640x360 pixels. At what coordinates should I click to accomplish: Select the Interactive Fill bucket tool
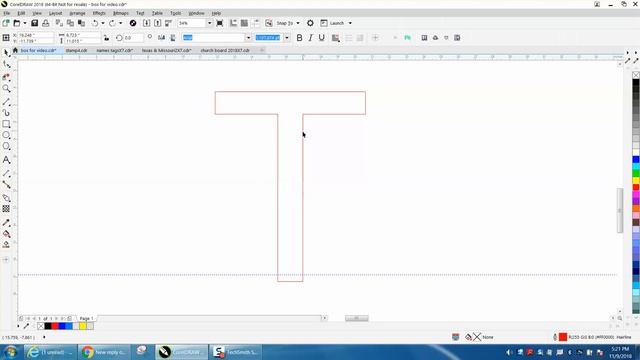tap(7, 234)
